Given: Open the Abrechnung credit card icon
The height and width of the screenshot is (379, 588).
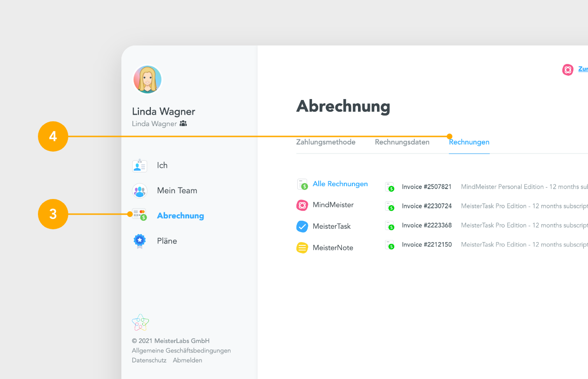Looking at the screenshot, I should (139, 215).
